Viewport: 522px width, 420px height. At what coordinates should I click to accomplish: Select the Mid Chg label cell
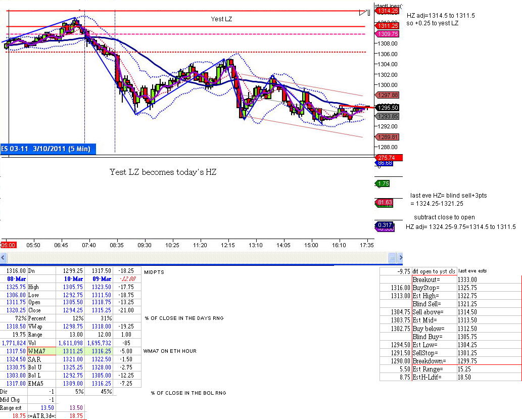coord(14,400)
